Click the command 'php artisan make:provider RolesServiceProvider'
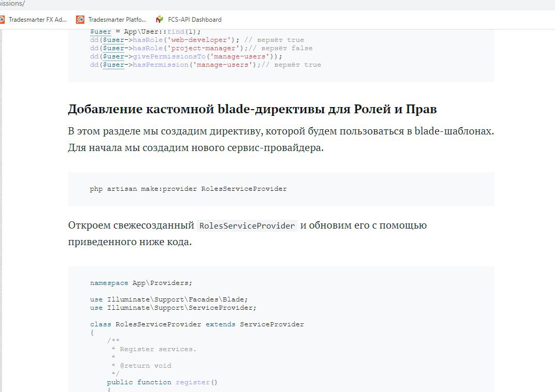The height and width of the screenshot is (392, 555). (x=188, y=189)
